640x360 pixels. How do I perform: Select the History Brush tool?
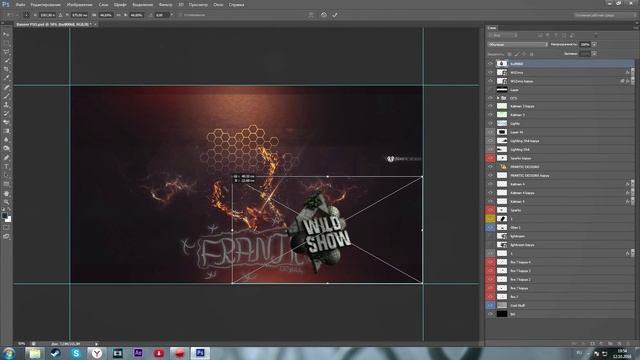coord(6,113)
